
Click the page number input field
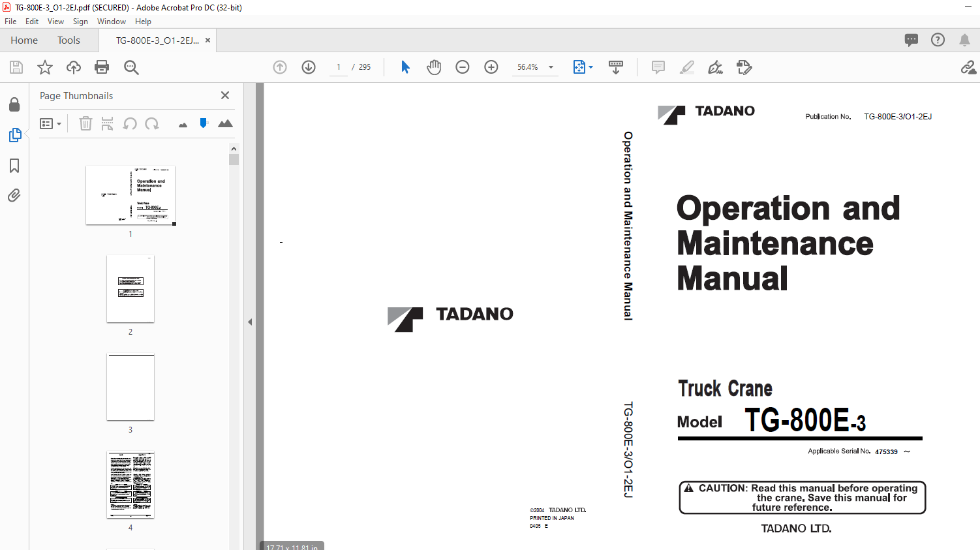(x=339, y=67)
